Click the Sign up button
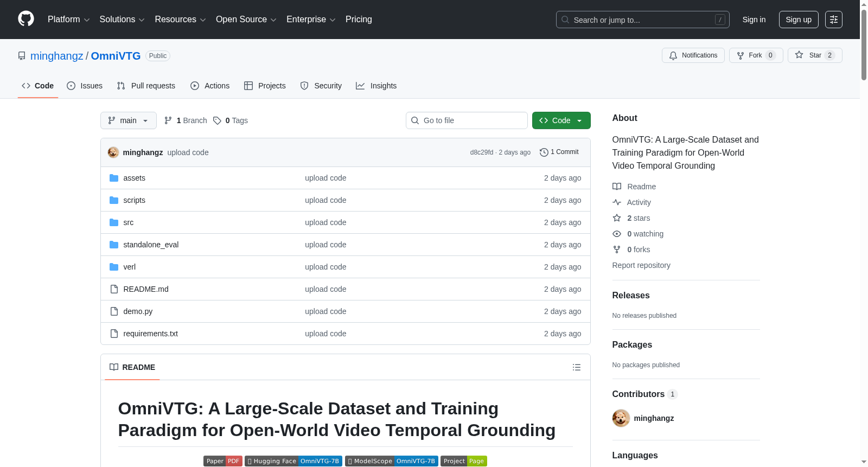Screen dimensions: 868x467 (799, 20)
